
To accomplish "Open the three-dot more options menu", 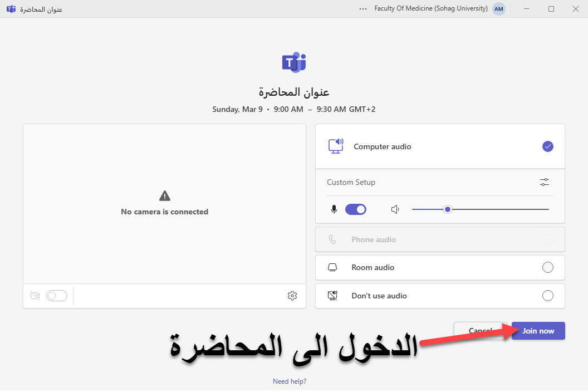I will click(363, 9).
